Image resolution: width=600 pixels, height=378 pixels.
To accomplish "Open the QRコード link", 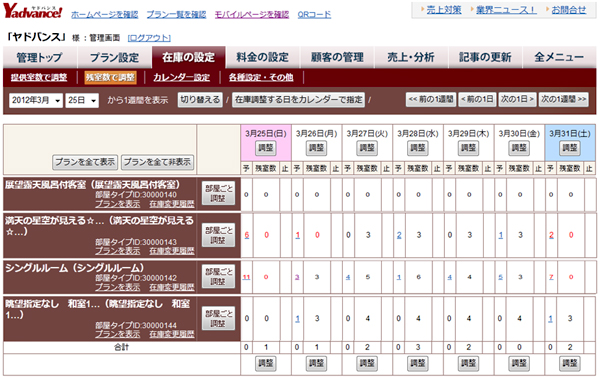I will [x=314, y=15].
